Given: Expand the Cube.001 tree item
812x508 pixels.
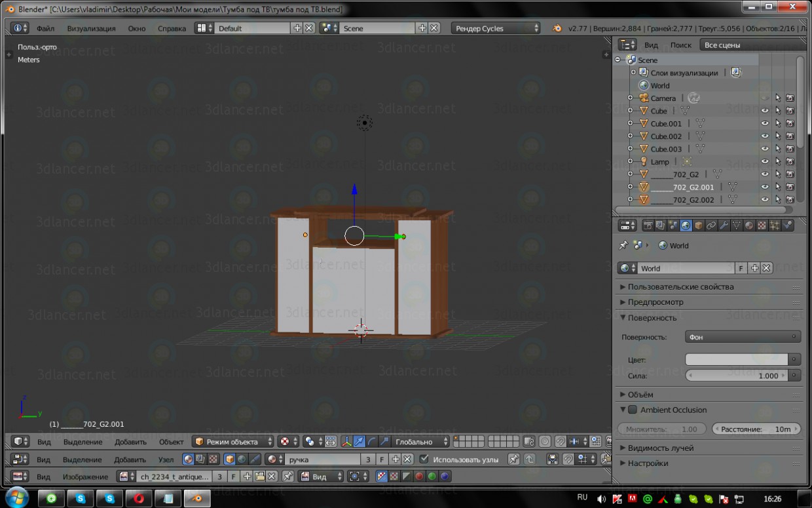Looking at the screenshot, I should [x=631, y=123].
